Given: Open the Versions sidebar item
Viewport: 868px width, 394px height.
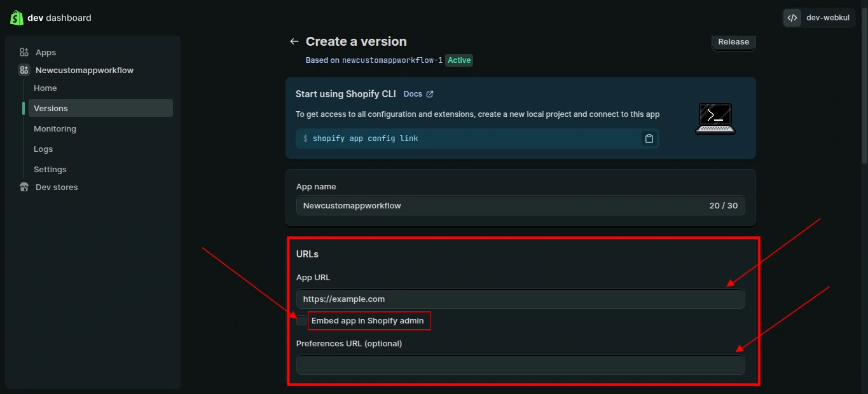Looking at the screenshot, I should [100, 108].
